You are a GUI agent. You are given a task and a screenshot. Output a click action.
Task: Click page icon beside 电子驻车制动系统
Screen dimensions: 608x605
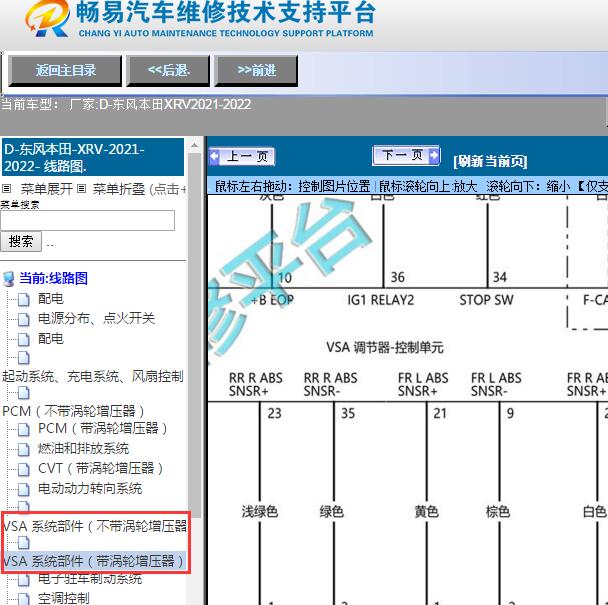click(24, 580)
